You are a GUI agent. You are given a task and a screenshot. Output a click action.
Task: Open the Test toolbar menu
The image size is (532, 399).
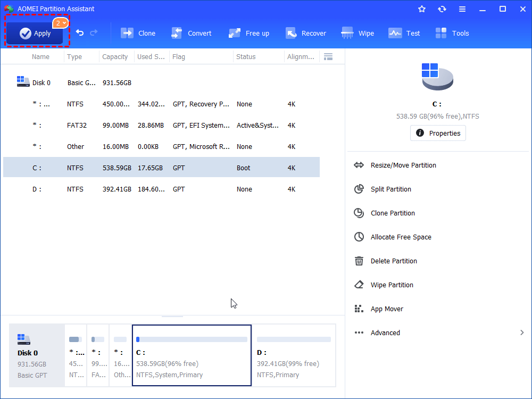404,33
